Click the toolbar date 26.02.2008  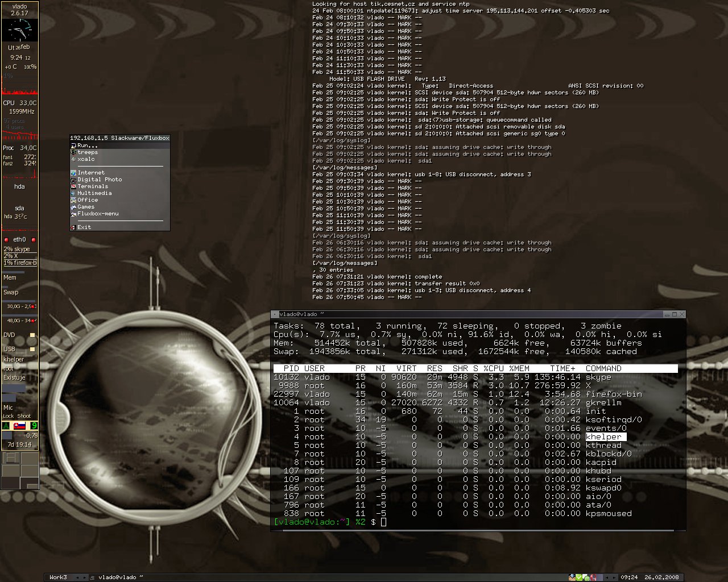pyautogui.click(x=661, y=577)
